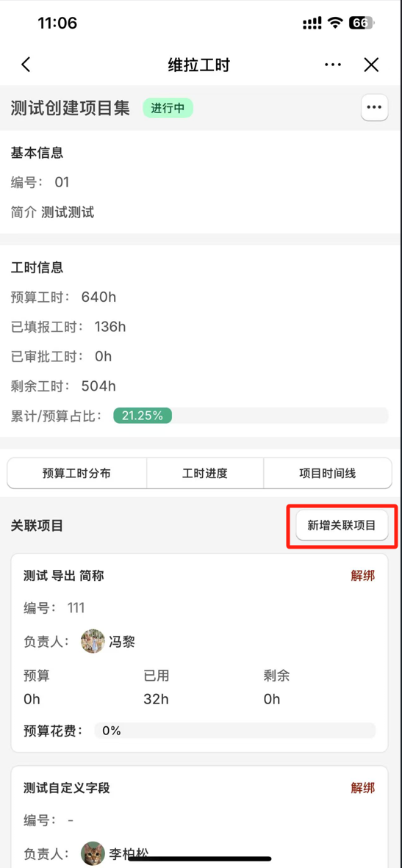Unbind the 测试 导出 简称 project via 解绑

click(x=363, y=576)
